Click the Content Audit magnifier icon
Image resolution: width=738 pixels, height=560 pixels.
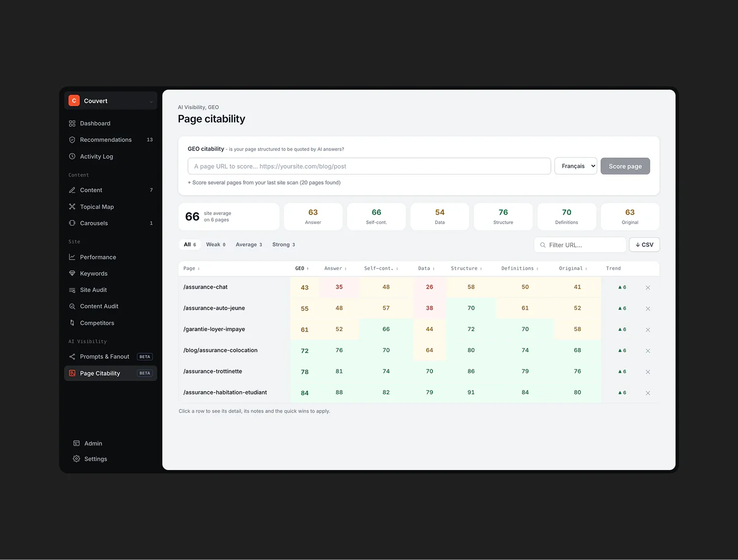click(x=72, y=306)
